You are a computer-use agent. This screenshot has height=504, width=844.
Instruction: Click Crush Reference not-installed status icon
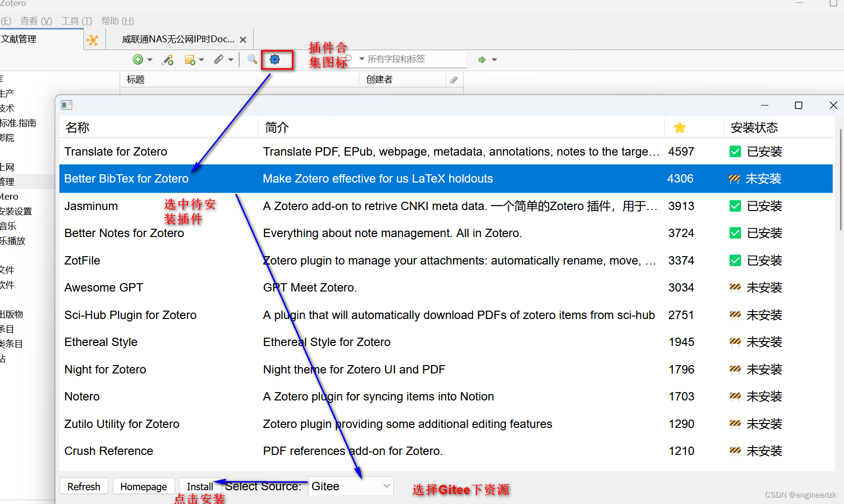click(735, 451)
